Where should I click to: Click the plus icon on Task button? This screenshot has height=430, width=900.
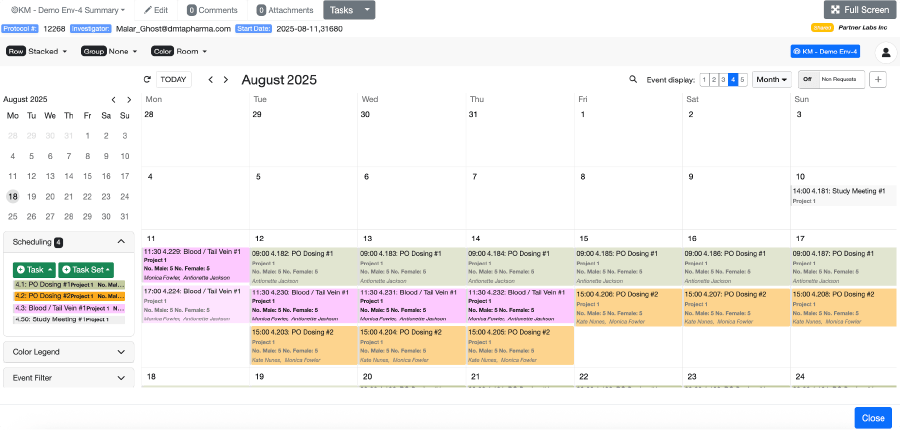tap(21, 270)
